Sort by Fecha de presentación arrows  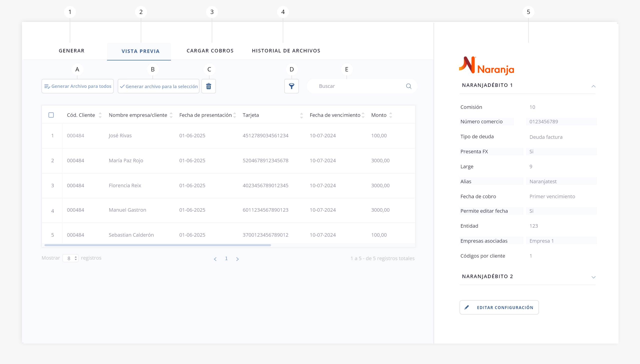(x=234, y=115)
